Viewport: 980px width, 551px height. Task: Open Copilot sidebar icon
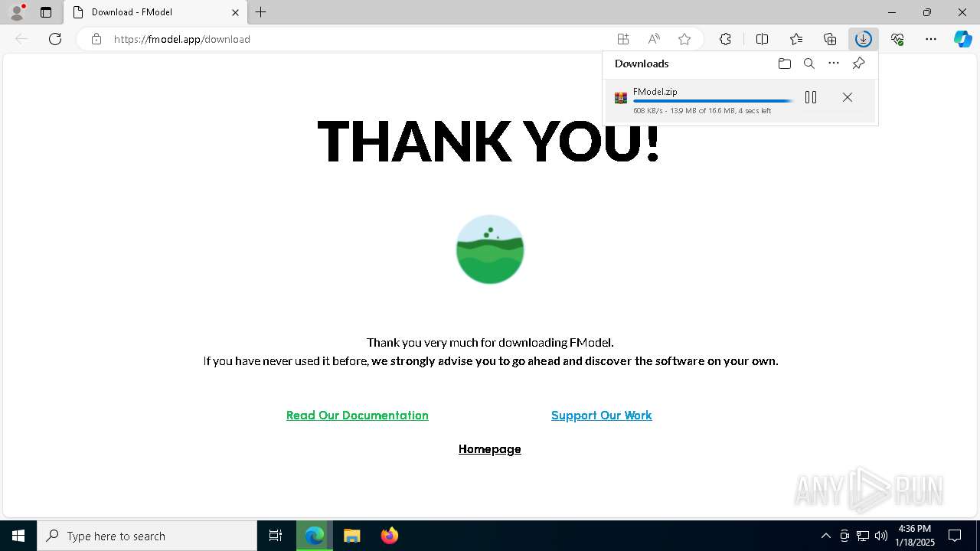pos(963,39)
